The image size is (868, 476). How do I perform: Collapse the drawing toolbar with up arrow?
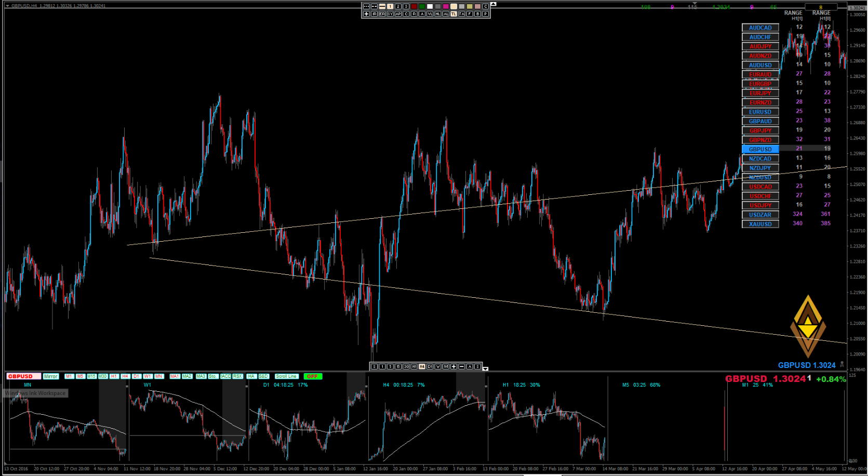(493, 4)
